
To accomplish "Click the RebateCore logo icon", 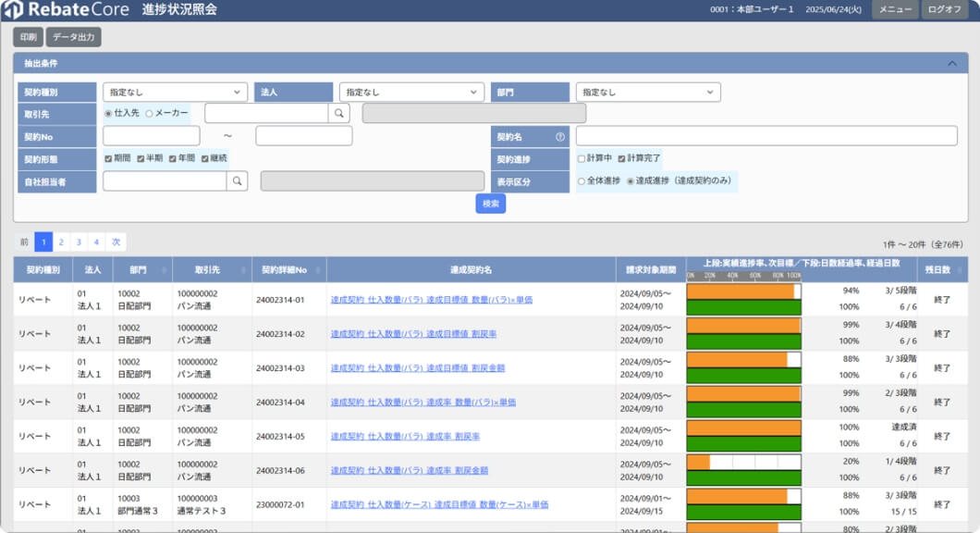I will [12, 10].
